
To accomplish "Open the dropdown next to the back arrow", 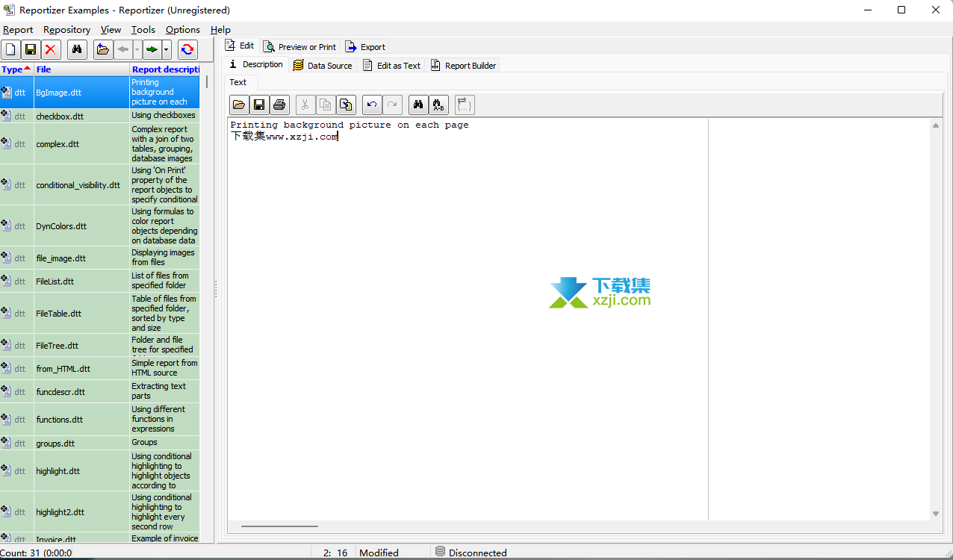I will click(137, 50).
